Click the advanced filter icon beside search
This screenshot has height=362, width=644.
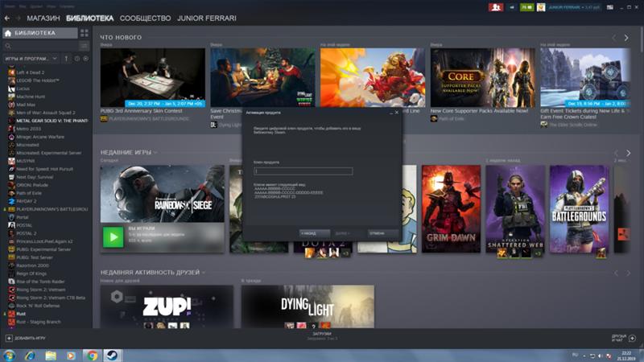tap(84, 46)
